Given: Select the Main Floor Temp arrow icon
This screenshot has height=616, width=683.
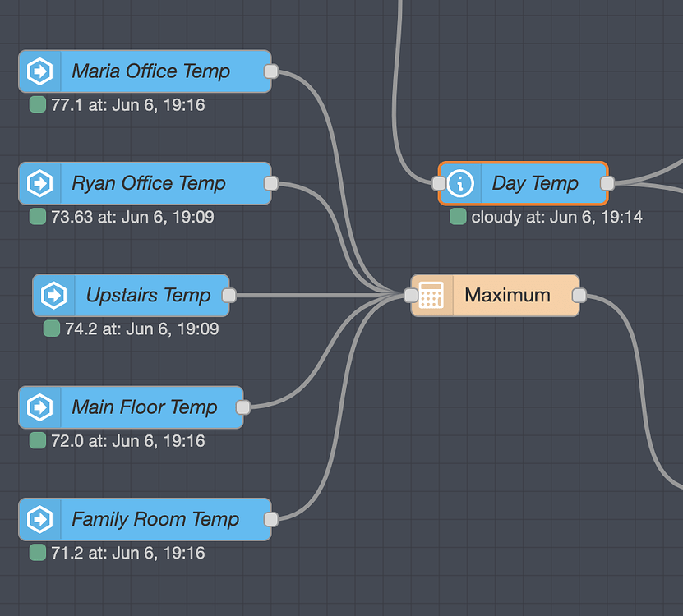Looking at the screenshot, I should pyautogui.click(x=39, y=407).
